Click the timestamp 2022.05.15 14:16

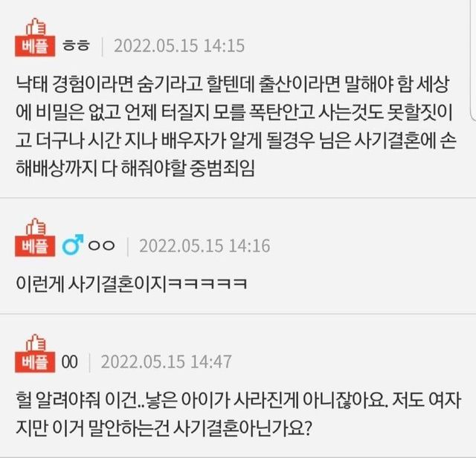pyautogui.click(x=205, y=245)
